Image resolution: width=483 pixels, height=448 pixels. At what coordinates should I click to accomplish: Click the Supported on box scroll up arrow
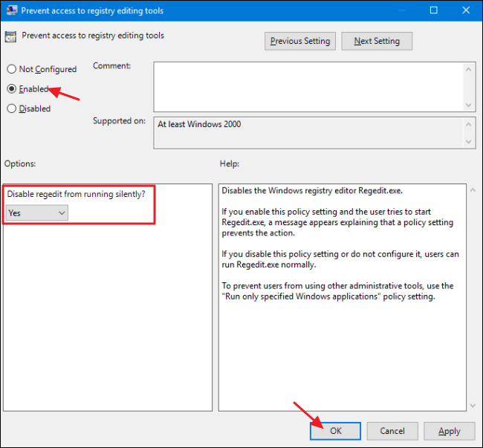[469, 124]
